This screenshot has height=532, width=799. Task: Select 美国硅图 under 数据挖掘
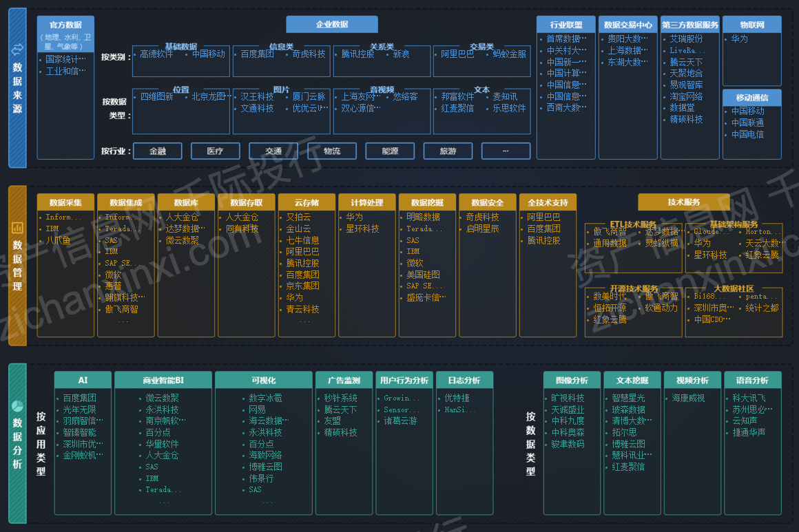(x=423, y=275)
